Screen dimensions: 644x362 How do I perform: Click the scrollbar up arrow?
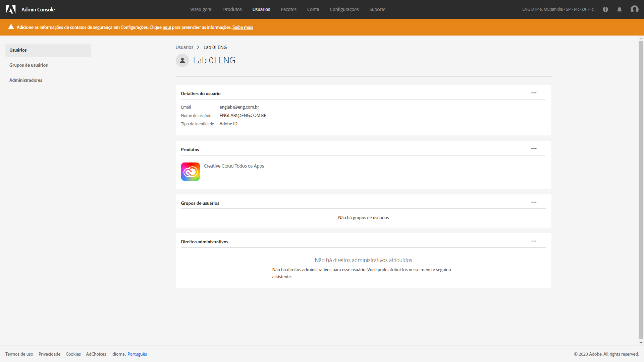pyautogui.click(x=641, y=39)
